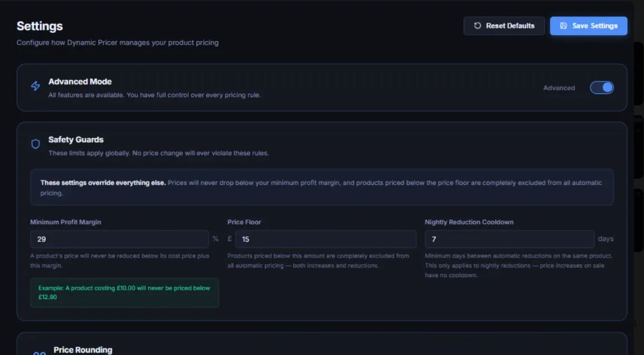Click the cooldown help text about nightly reductions
Viewport: 644px width, 355px height.
click(518, 265)
